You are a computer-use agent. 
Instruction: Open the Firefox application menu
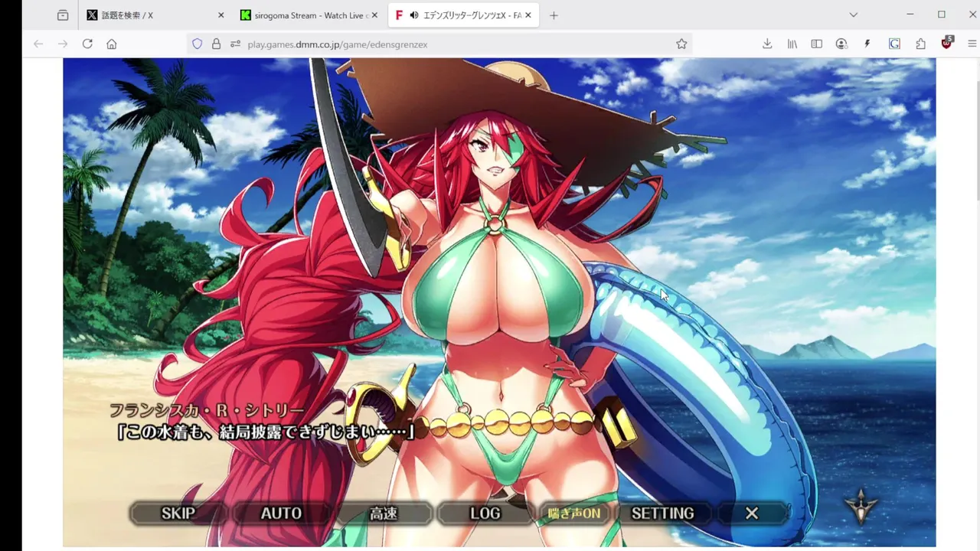pyautogui.click(x=973, y=44)
